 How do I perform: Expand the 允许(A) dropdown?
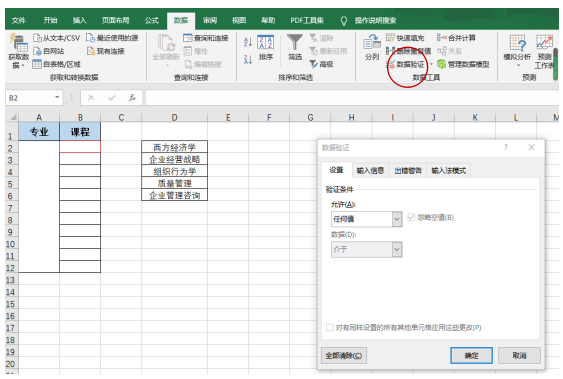[397, 219]
